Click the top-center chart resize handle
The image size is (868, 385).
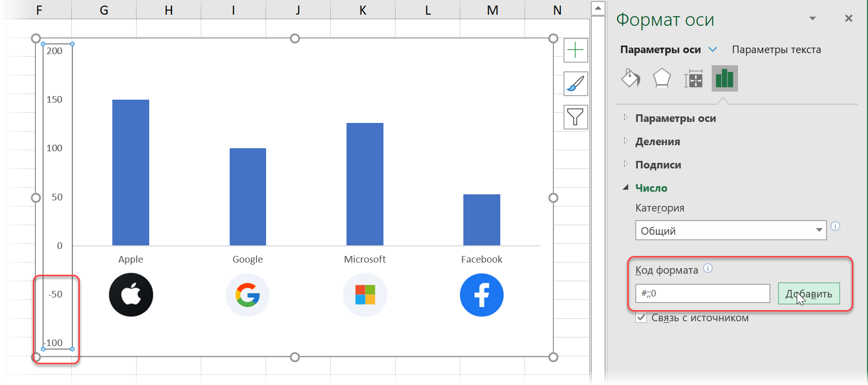point(295,38)
